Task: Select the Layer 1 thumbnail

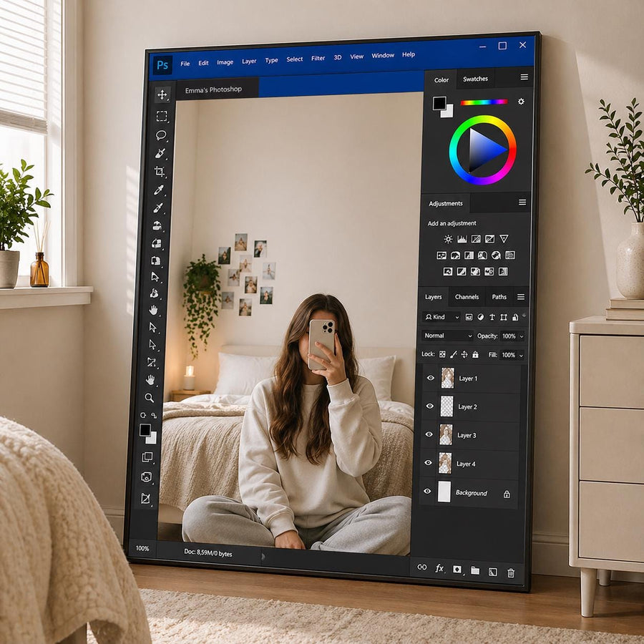Action: coord(447,378)
